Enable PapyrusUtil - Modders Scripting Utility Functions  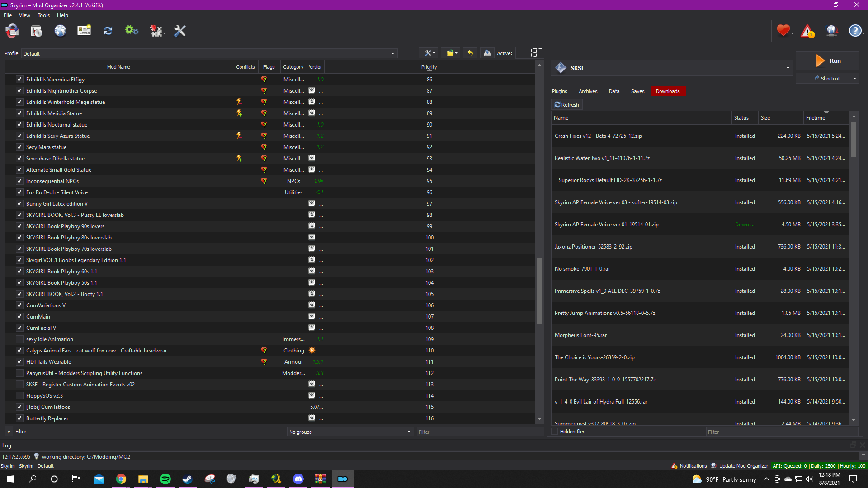click(19, 373)
